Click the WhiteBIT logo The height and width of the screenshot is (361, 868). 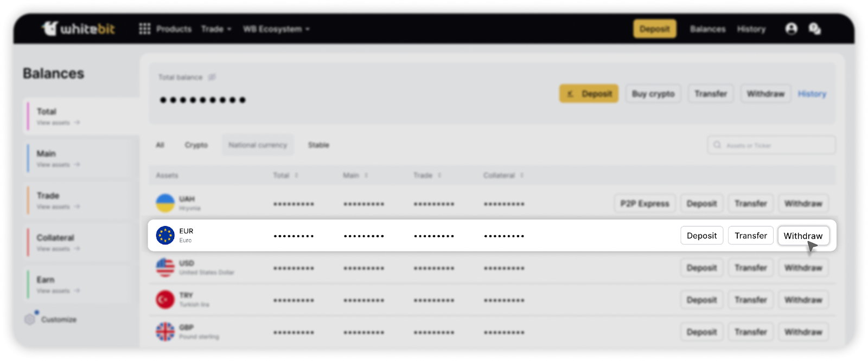coord(79,29)
